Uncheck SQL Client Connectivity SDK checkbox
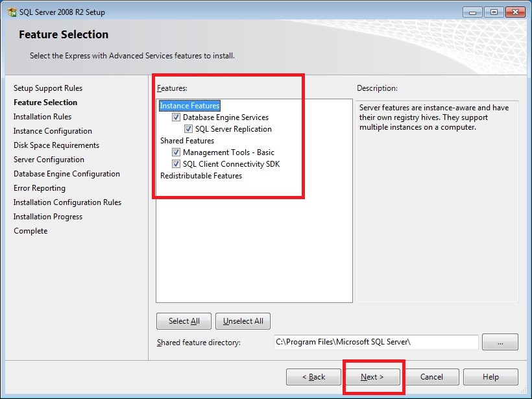The height and width of the screenshot is (399, 532). click(176, 164)
